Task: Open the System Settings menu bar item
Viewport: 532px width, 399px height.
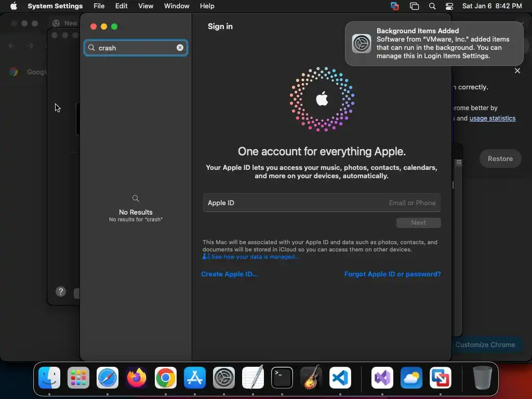Action: (x=55, y=6)
